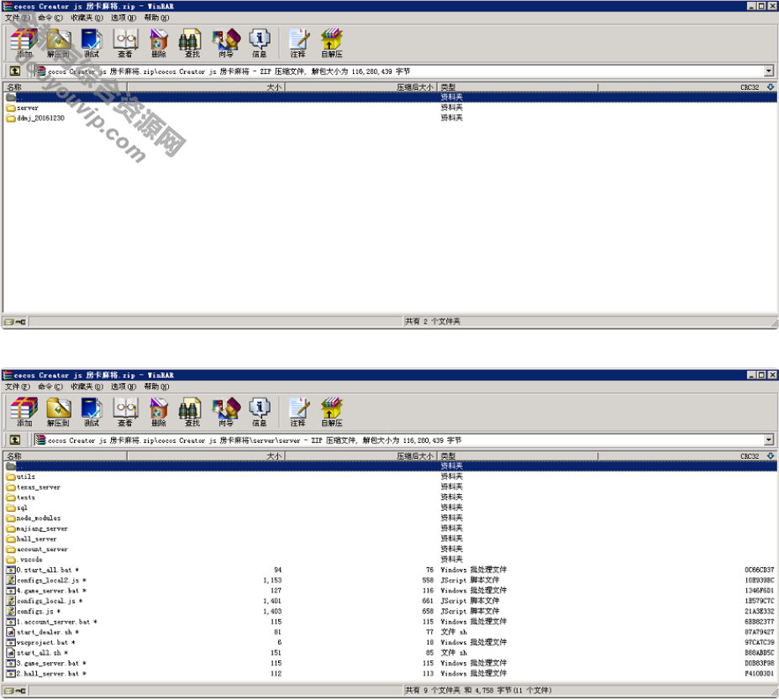Sort by 名称 (Name) column in the top window
The image size is (779, 700).
coord(65,87)
